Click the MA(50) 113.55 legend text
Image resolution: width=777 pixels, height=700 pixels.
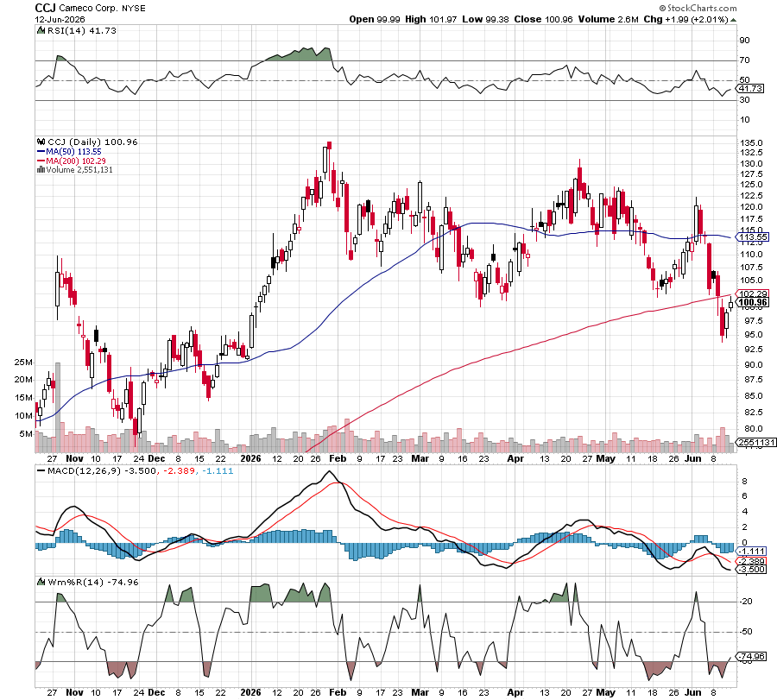[74, 152]
